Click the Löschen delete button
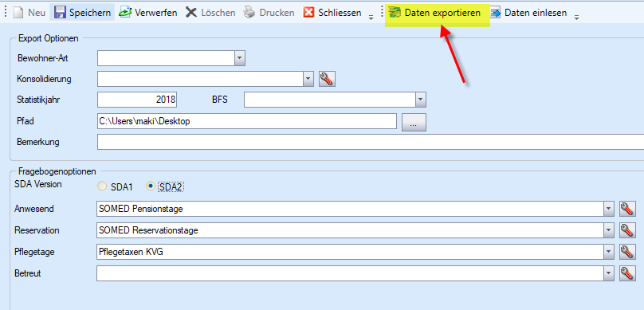 tap(210, 13)
